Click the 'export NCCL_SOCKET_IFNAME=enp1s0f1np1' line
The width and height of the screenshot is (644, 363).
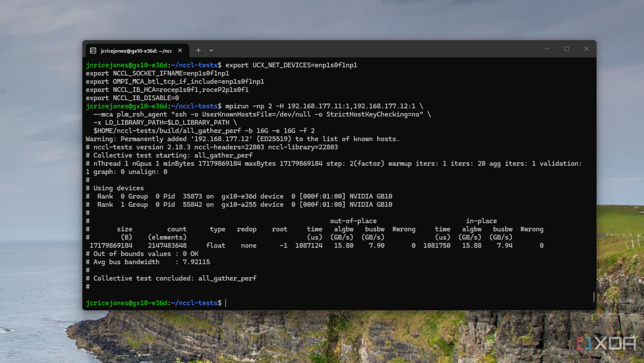pos(157,73)
